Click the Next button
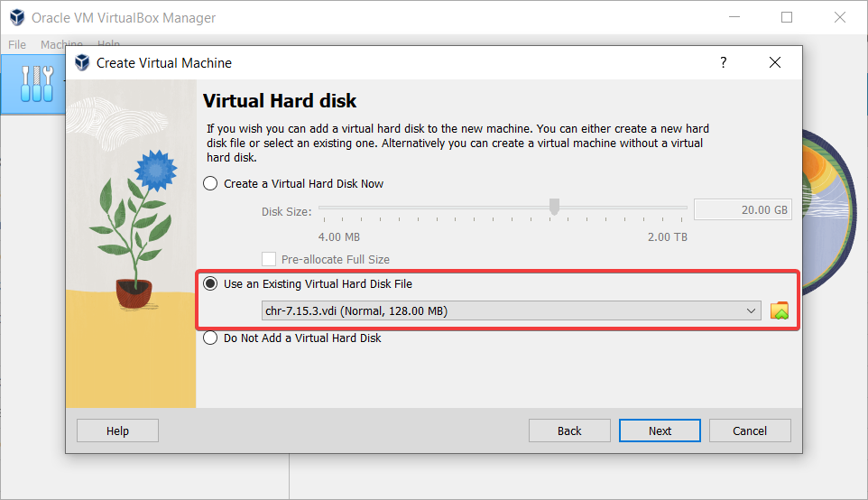868x500 pixels. [x=660, y=431]
